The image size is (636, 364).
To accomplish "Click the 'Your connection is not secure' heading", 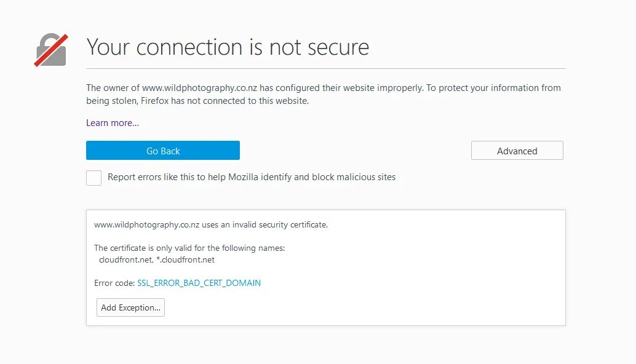I will (228, 47).
